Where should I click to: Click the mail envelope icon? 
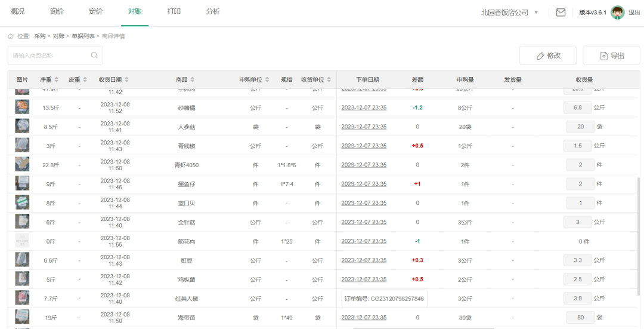(561, 13)
